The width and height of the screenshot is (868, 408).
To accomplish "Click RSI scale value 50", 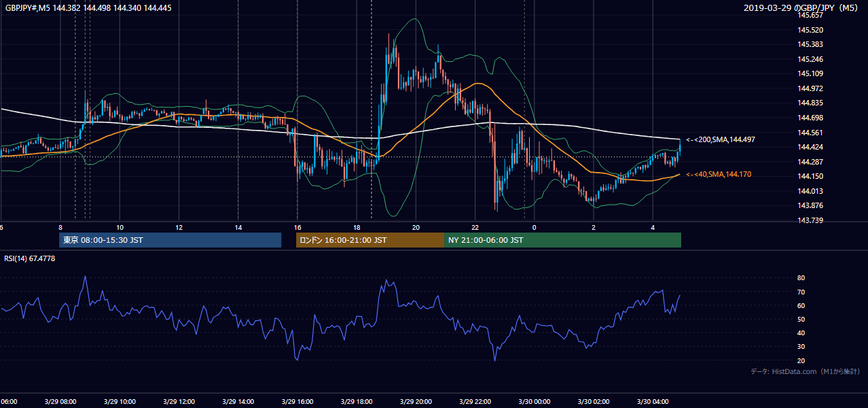I will click(801, 319).
